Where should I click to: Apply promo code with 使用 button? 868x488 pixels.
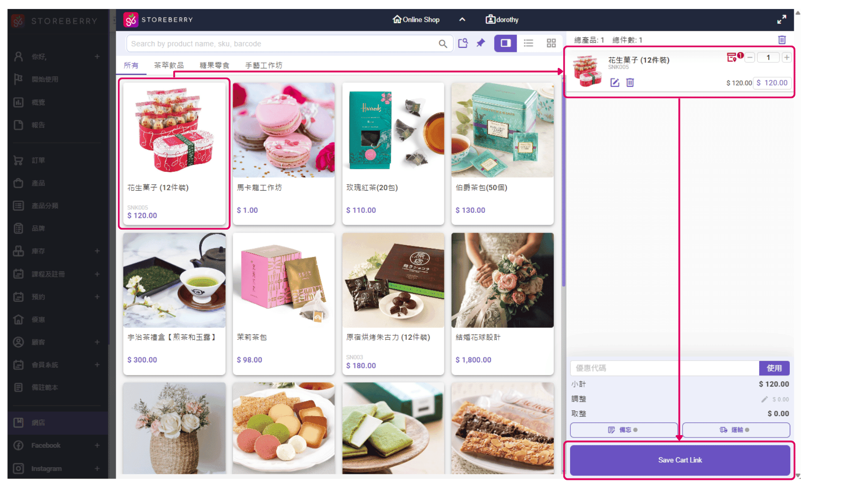774,368
